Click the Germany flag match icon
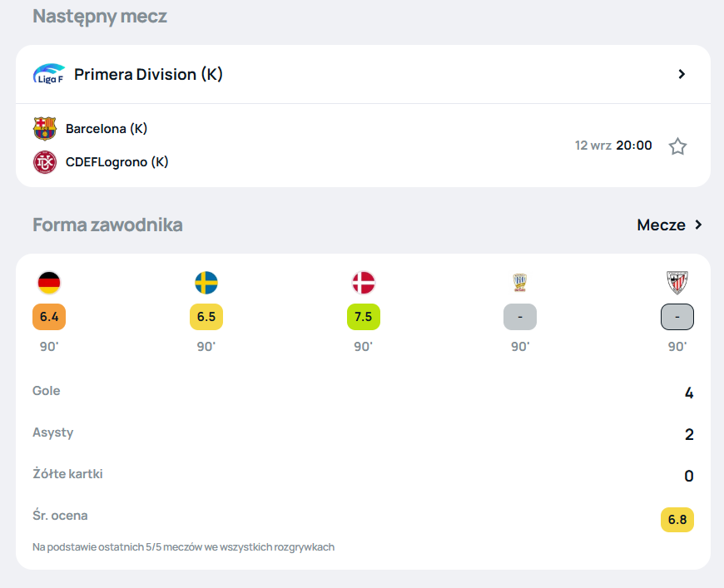 tap(49, 283)
